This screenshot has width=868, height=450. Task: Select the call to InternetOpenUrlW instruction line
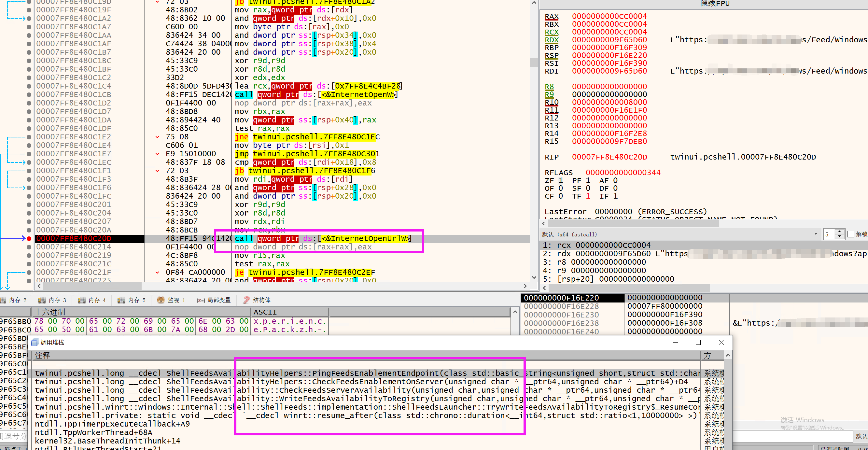tap(323, 239)
